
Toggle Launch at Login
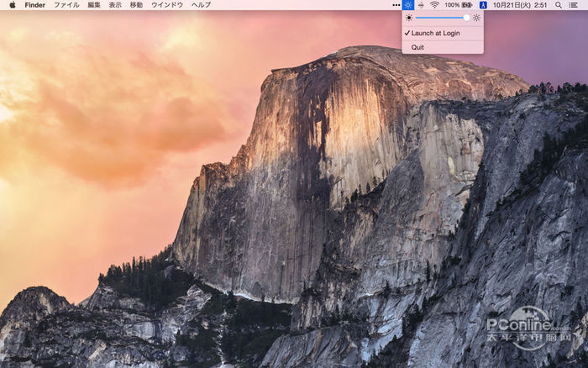pos(443,33)
